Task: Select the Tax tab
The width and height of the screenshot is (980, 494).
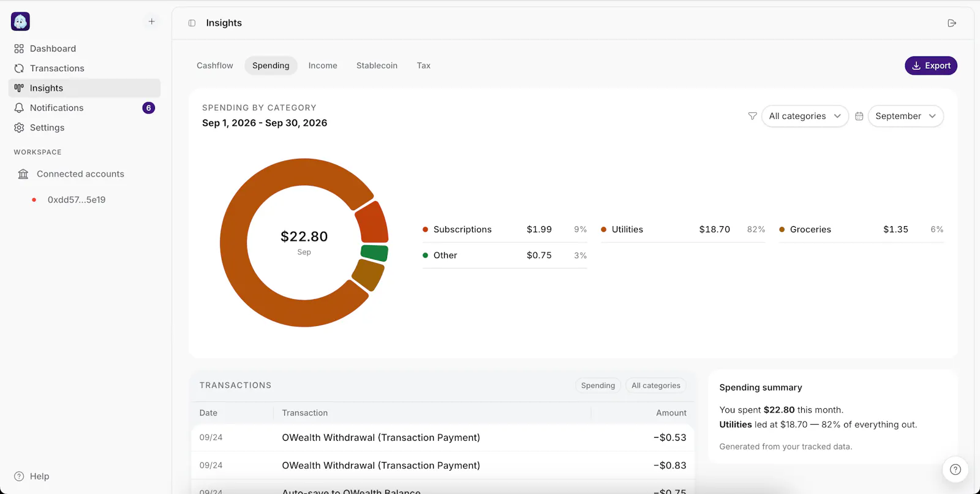Action: 424,66
